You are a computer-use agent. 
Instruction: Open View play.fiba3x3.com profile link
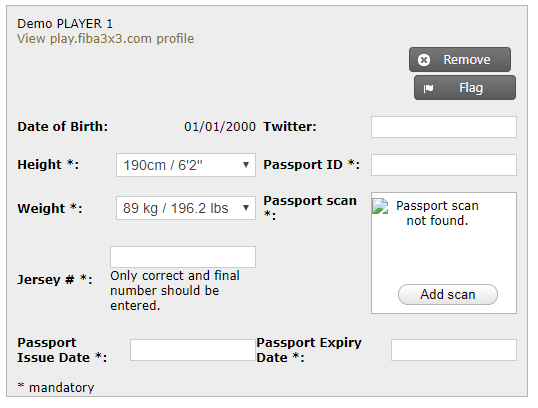[x=106, y=39]
